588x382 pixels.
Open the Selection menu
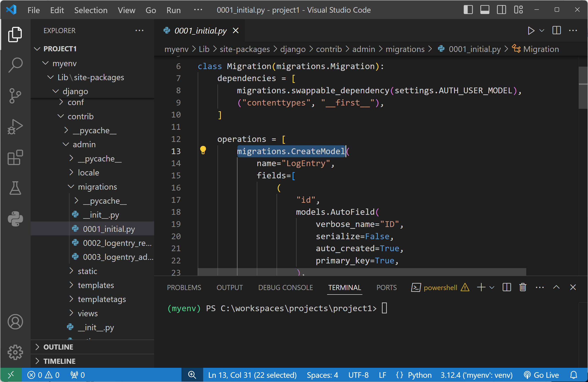pos(91,10)
